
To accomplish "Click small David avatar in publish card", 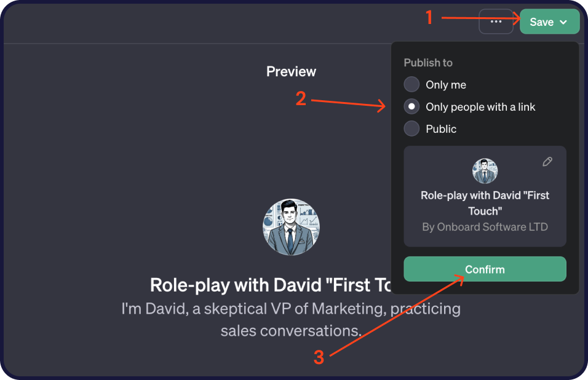I will click(x=485, y=171).
